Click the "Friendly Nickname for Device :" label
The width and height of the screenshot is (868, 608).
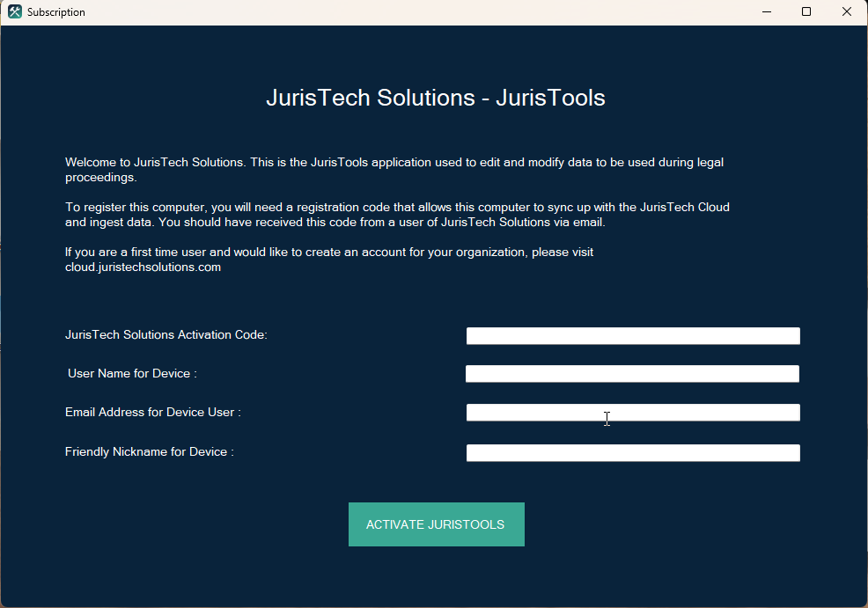(150, 452)
